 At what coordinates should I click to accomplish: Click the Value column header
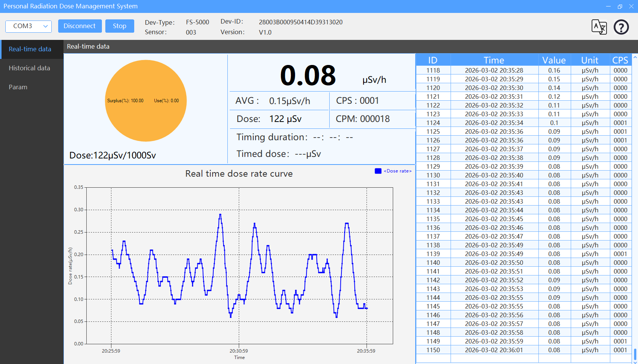coord(554,60)
